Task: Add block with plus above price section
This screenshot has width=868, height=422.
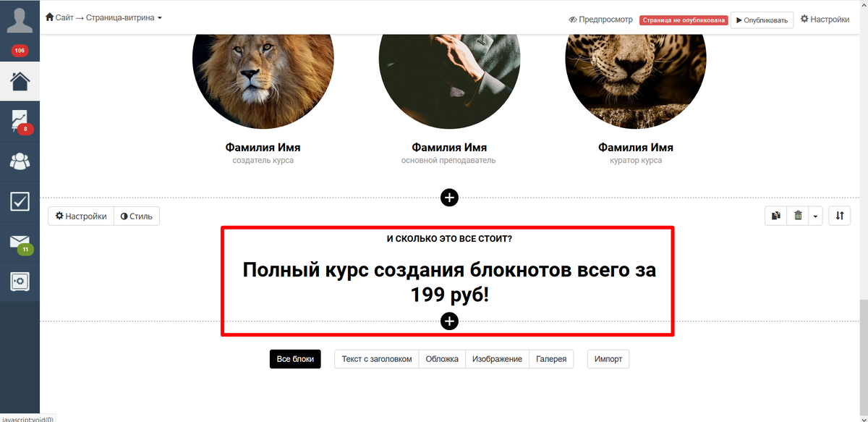Action: pyautogui.click(x=449, y=197)
